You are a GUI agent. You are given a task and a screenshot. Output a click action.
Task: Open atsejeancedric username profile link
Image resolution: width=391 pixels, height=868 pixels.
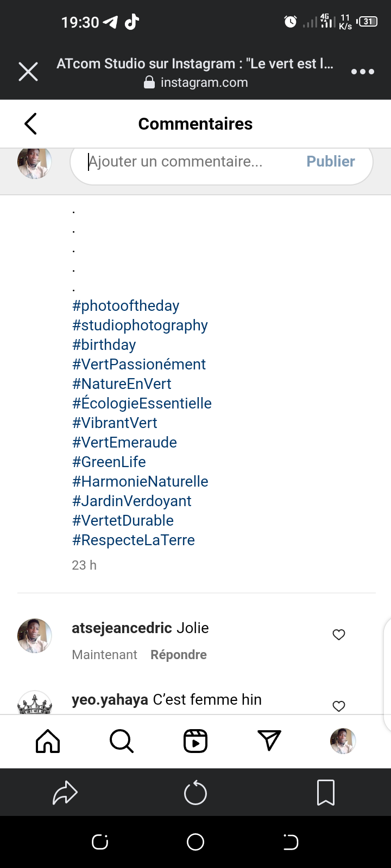[122, 628]
